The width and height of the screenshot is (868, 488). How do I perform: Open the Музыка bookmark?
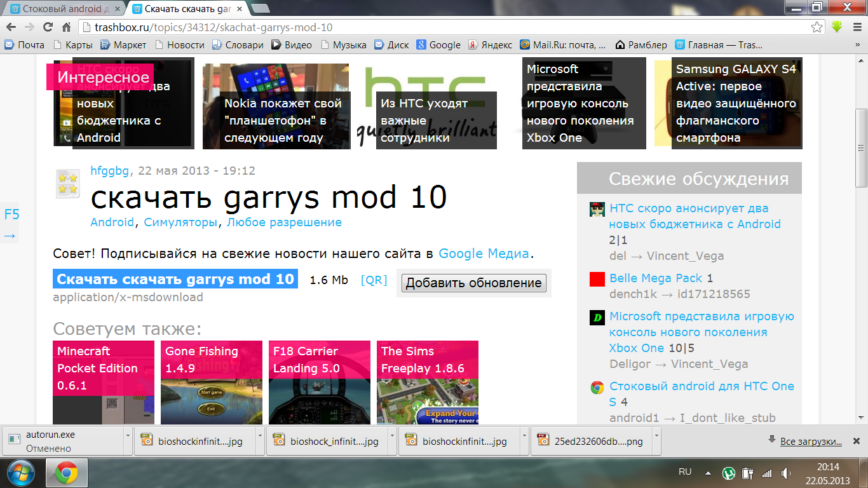coord(344,45)
